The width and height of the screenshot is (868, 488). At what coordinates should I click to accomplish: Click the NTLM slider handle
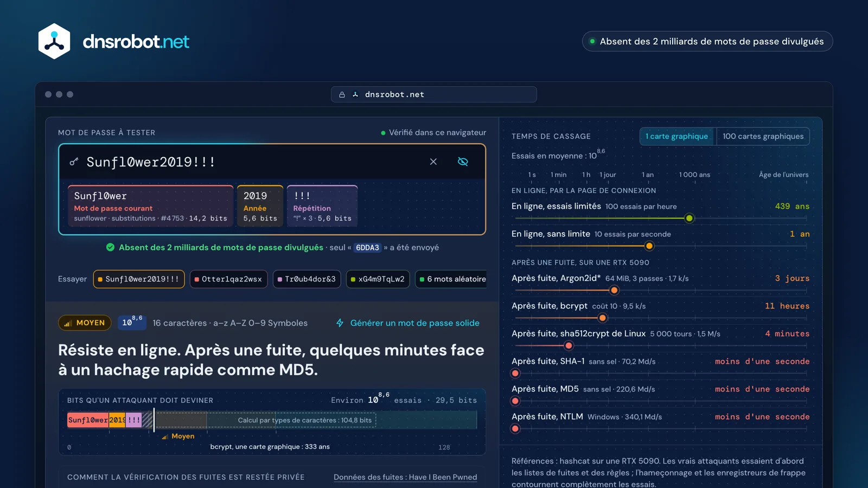(x=515, y=428)
